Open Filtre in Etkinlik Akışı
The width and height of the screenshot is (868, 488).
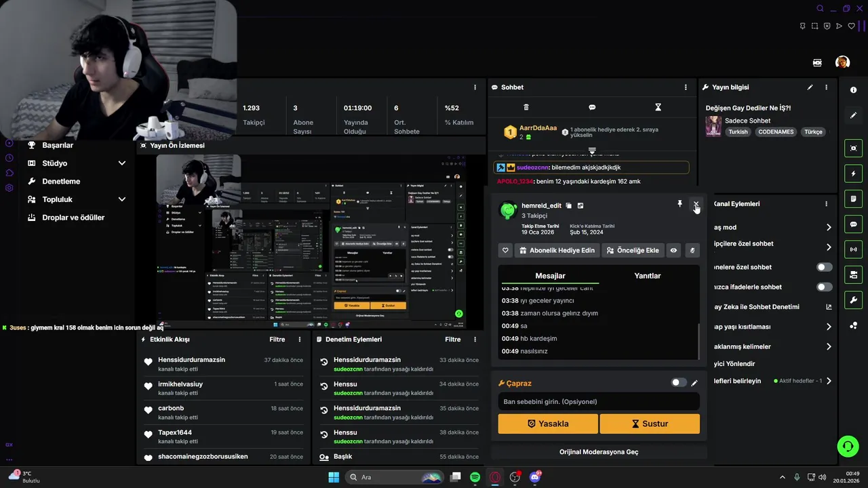277,340
